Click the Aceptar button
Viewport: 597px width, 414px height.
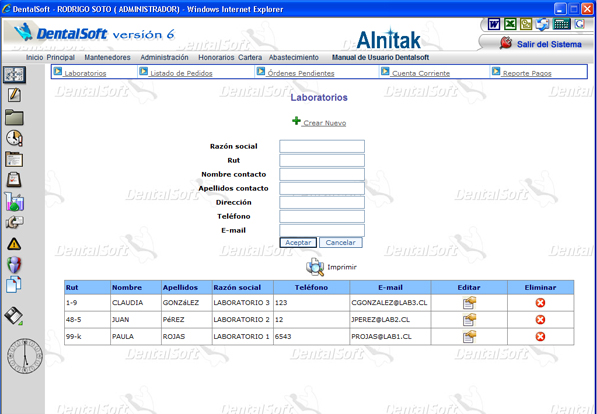coord(298,243)
